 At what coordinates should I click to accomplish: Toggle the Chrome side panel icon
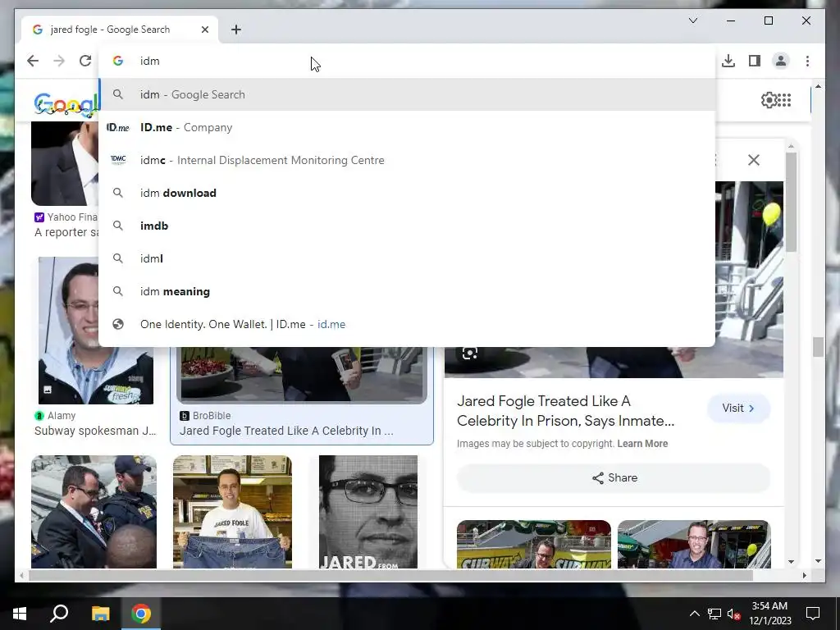[x=755, y=61]
